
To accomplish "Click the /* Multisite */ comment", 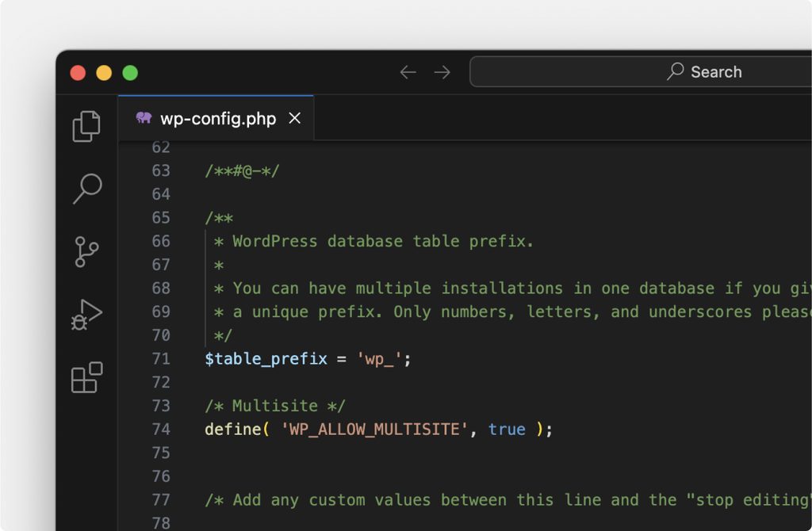I will (x=275, y=406).
